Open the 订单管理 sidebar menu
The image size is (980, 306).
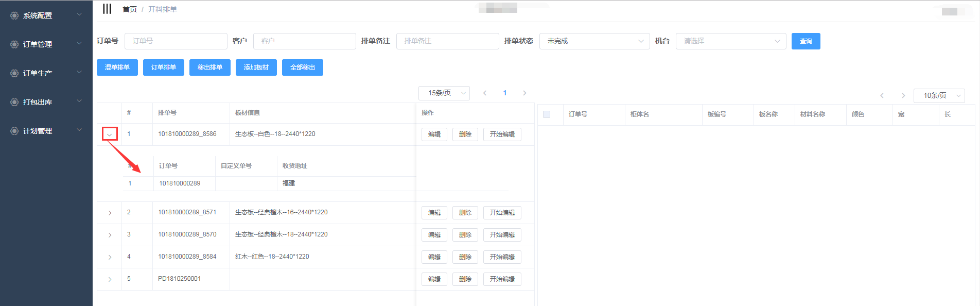(x=46, y=44)
